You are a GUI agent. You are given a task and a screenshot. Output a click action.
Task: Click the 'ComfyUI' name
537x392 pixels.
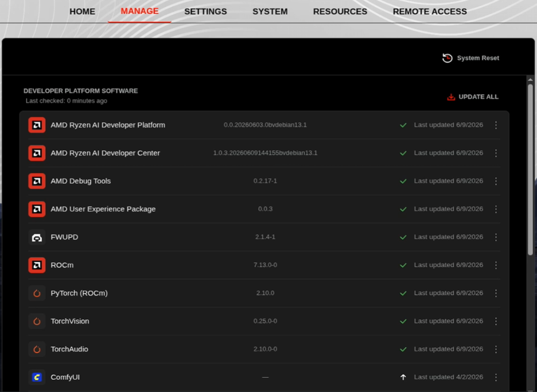(x=65, y=377)
